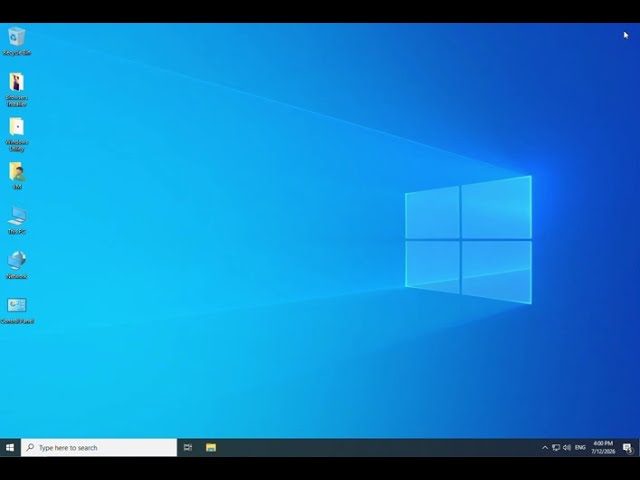
Task: Expand hidden system tray icons
Action: 545,448
